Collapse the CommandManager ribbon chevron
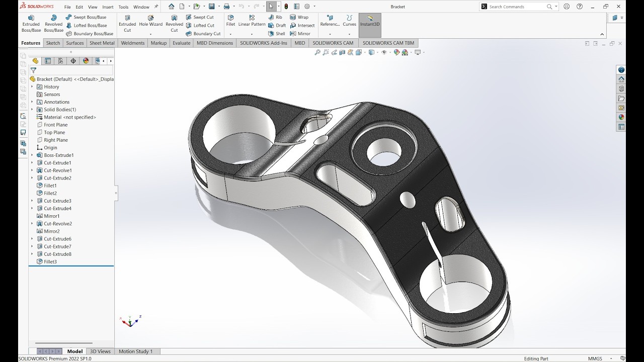 pos(602,34)
